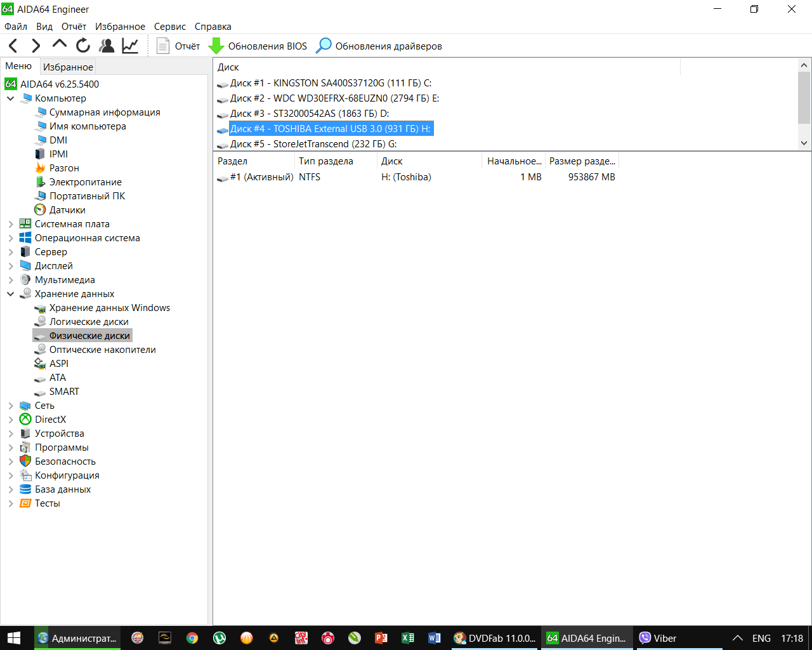Viewport: 812px width, 650px height.
Task: Open the Вид menu
Action: pyautogui.click(x=44, y=27)
